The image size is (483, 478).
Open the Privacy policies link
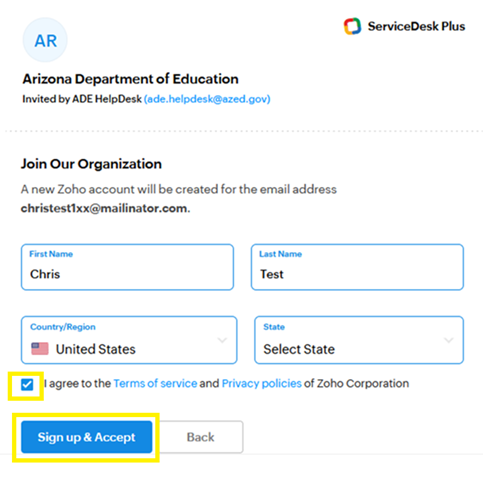point(262,383)
